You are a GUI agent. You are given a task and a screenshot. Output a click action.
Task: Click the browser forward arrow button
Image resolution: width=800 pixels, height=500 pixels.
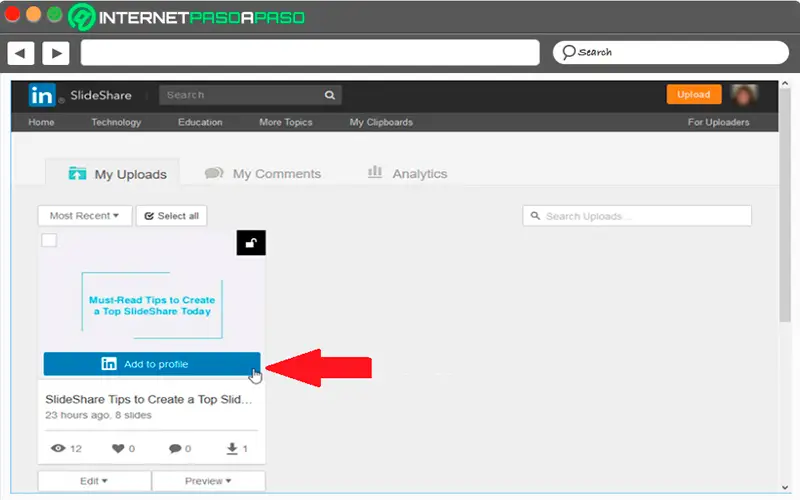[x=56, y=53]
